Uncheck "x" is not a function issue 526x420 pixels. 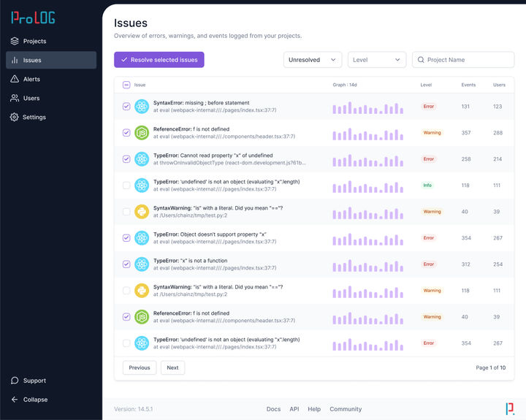click(x=126, y=264)
